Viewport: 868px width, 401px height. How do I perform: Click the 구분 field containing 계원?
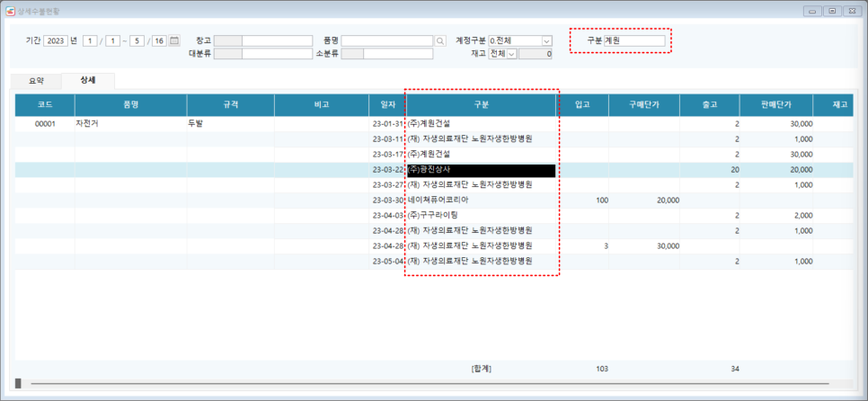(634, 40)
